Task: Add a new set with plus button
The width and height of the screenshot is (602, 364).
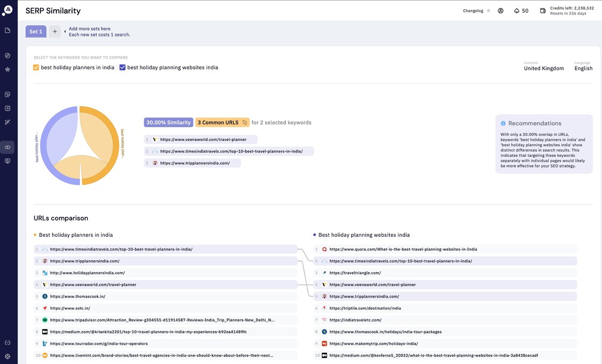Action: coord(55,32)
